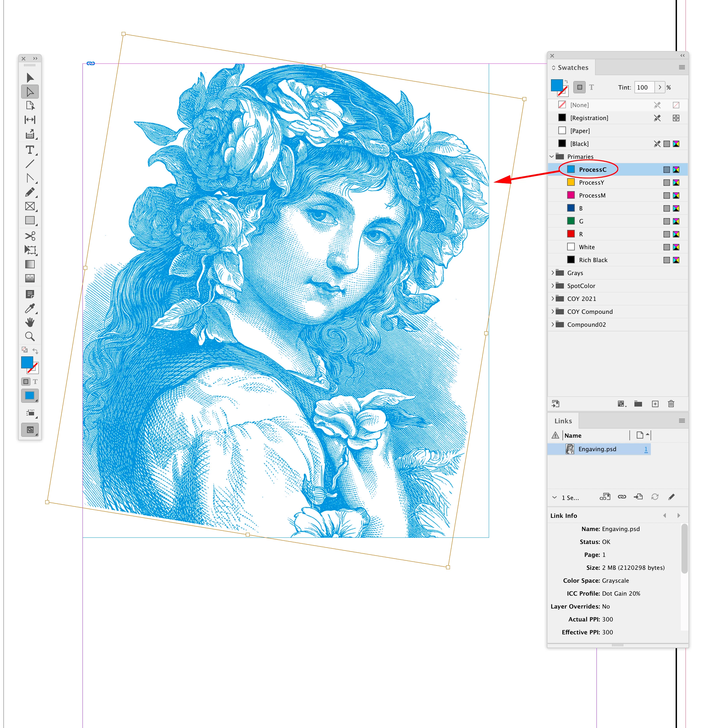This screenshot has height=728, width=709.
Task: Select the Rectangle Frame tool
Action: (x=30, y=207)
